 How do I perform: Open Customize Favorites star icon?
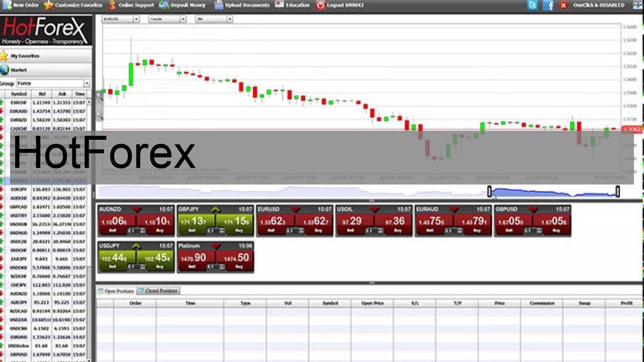pos(48,5)
